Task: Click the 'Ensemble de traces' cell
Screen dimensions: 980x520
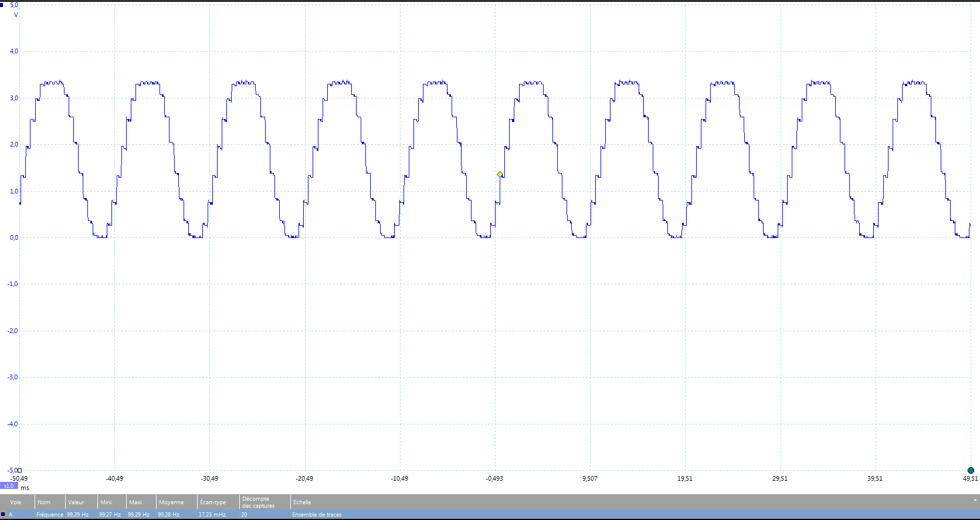Action: click(317, 515)
